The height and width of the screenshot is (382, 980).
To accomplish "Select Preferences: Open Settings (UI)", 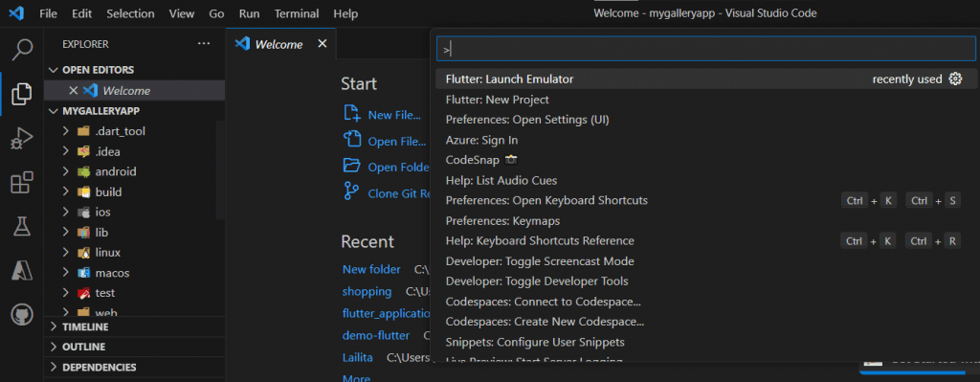I will point(705,120).
